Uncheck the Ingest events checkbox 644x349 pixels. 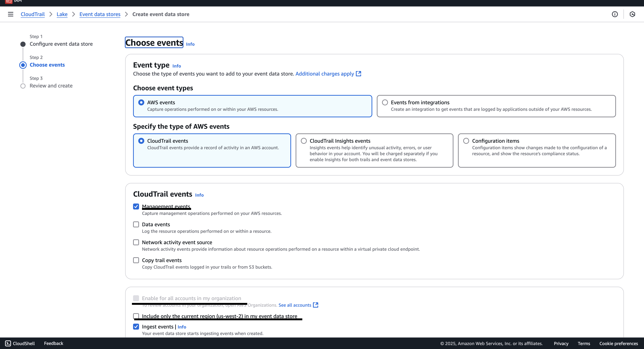136,327
